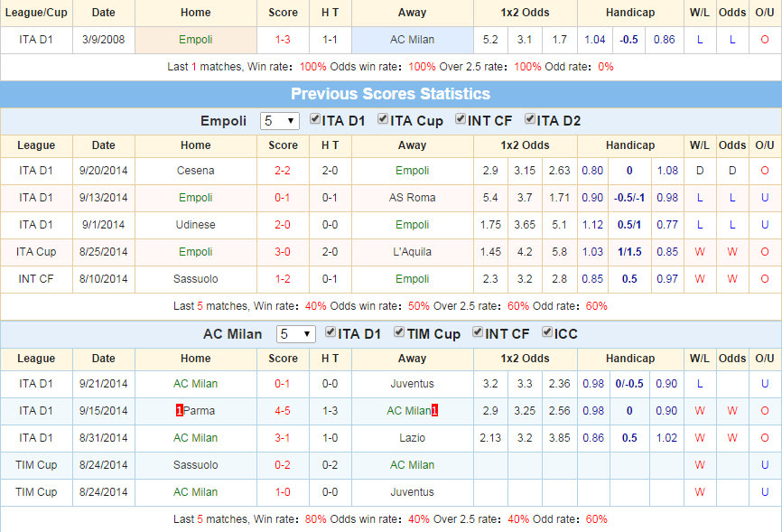Click the 5.2 home odds in the 3/9/2008 row

point(490,40)
